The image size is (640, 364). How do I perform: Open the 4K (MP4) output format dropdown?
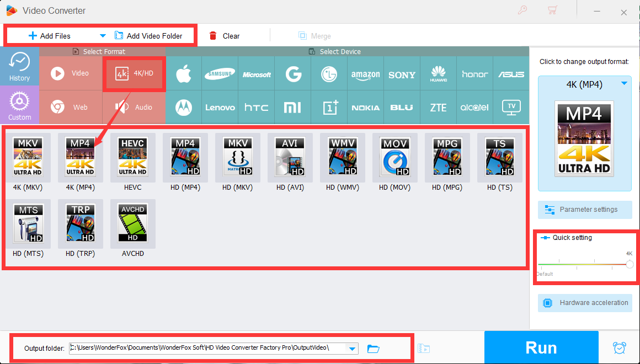point(623,84)
